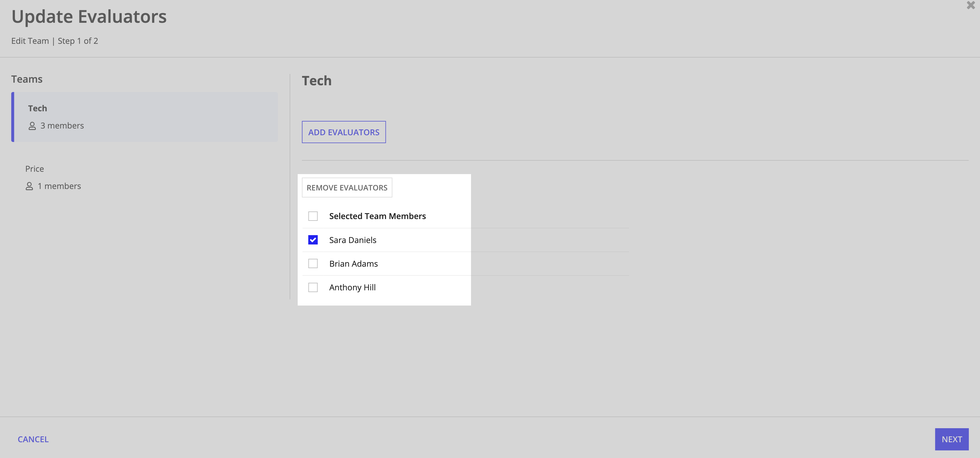Select the Price team in the list
The image size is (980, 458).
coord(144,177)
